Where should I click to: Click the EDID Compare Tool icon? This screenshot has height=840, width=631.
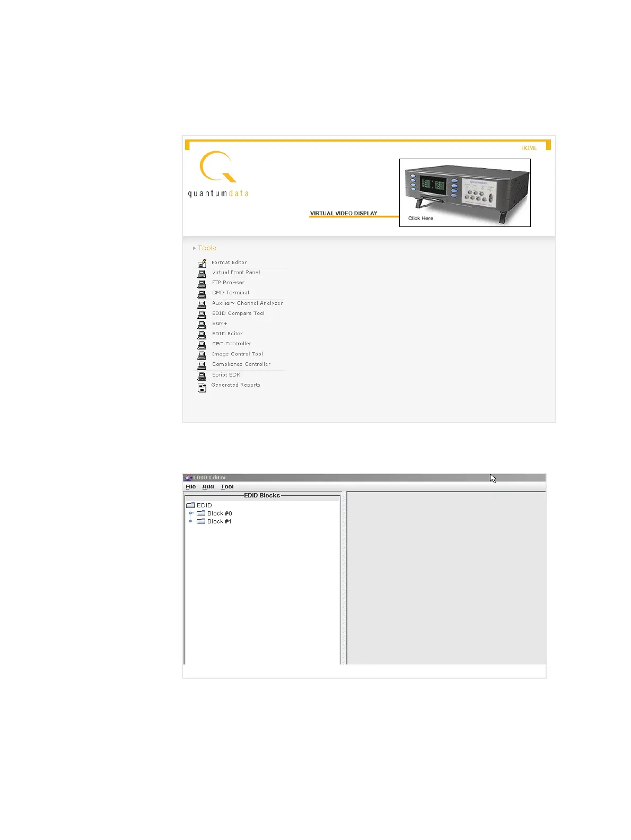point(201,314)
